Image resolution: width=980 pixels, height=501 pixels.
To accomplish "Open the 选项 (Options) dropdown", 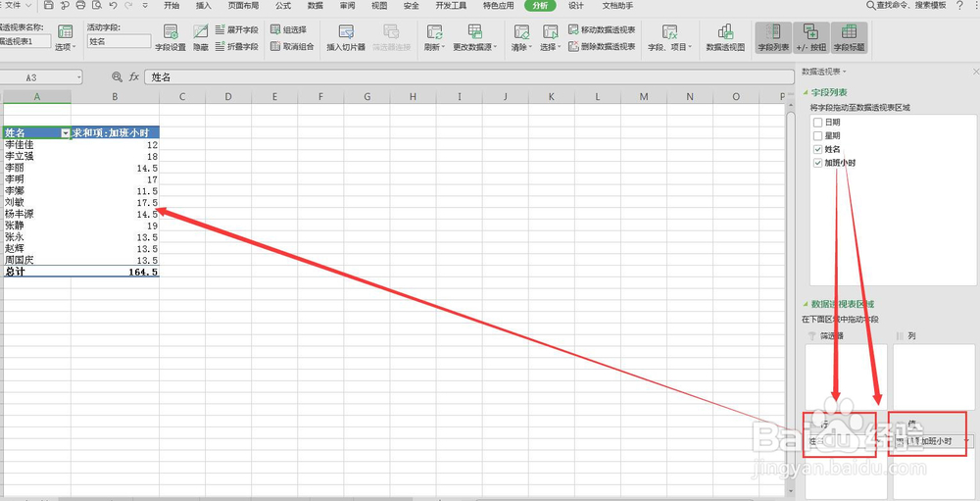I will coord(65,47).
